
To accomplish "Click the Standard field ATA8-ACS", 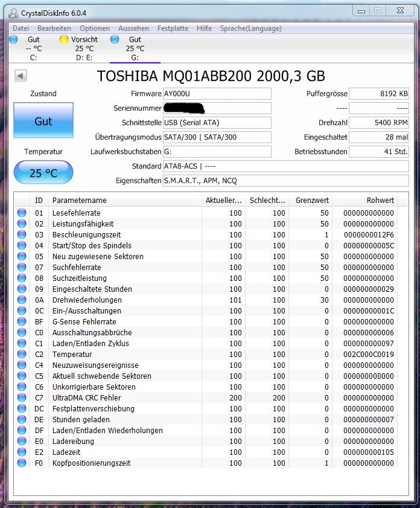I will click(285, 166).
